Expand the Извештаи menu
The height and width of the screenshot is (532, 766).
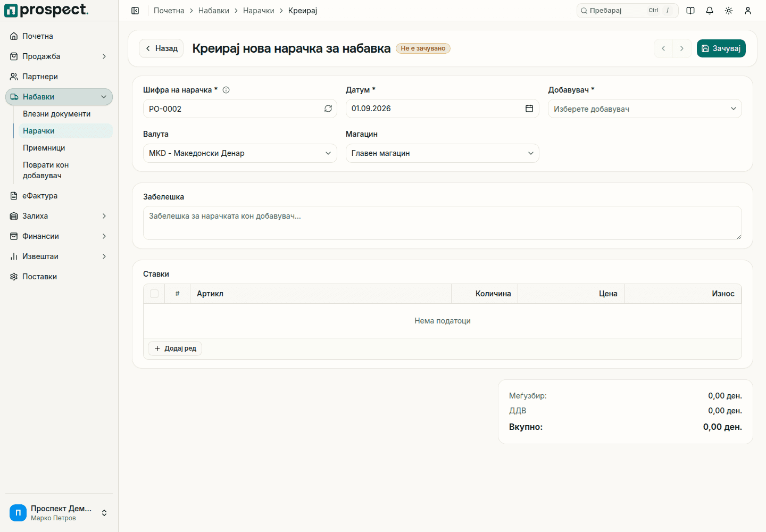coord(59,256)
